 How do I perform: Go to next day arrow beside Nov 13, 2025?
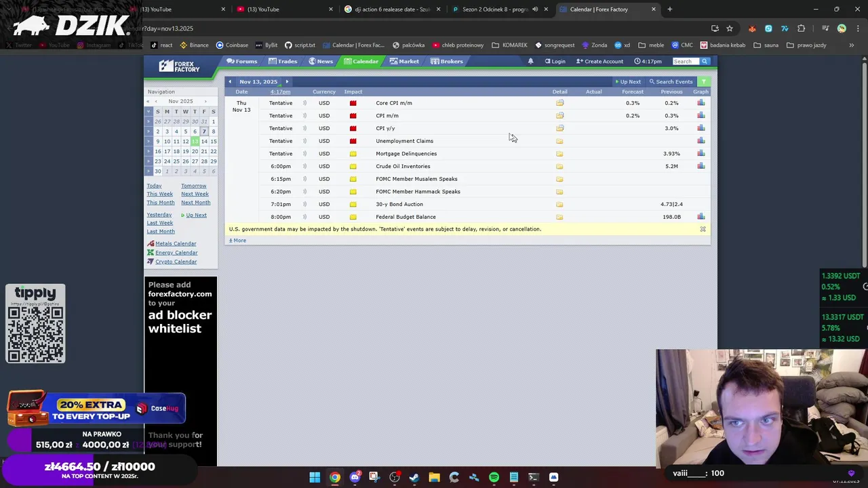(287, 81)
